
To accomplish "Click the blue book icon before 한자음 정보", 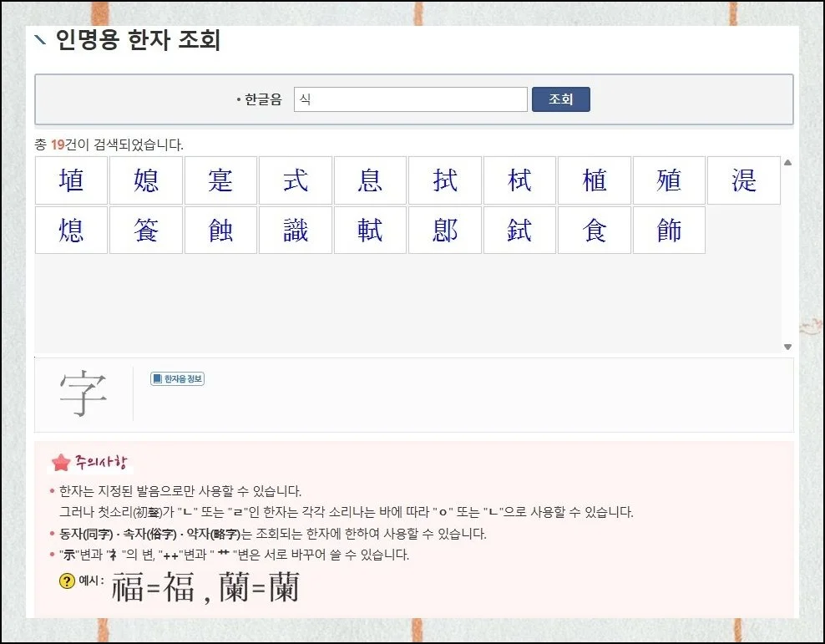I will [x=156, y=378].
